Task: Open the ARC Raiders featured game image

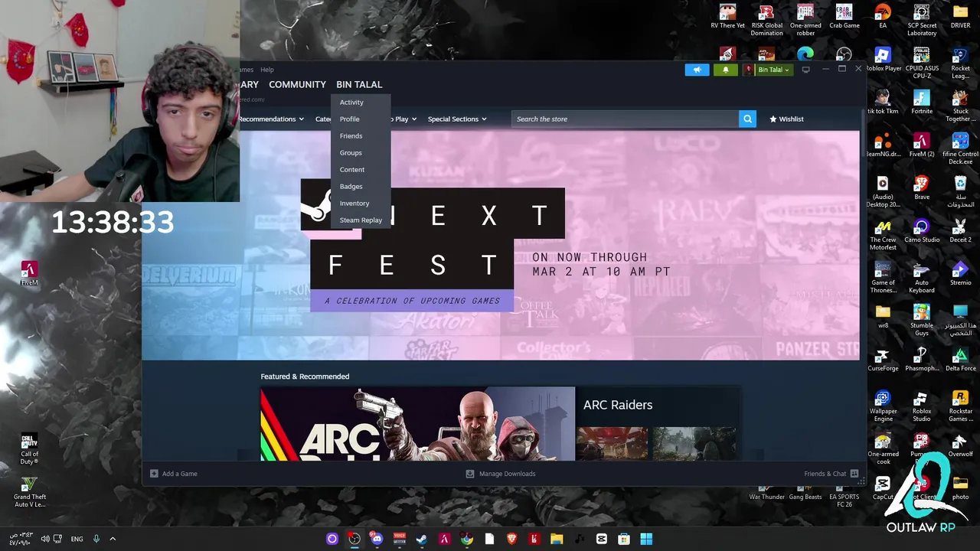Action: [417, 424]
